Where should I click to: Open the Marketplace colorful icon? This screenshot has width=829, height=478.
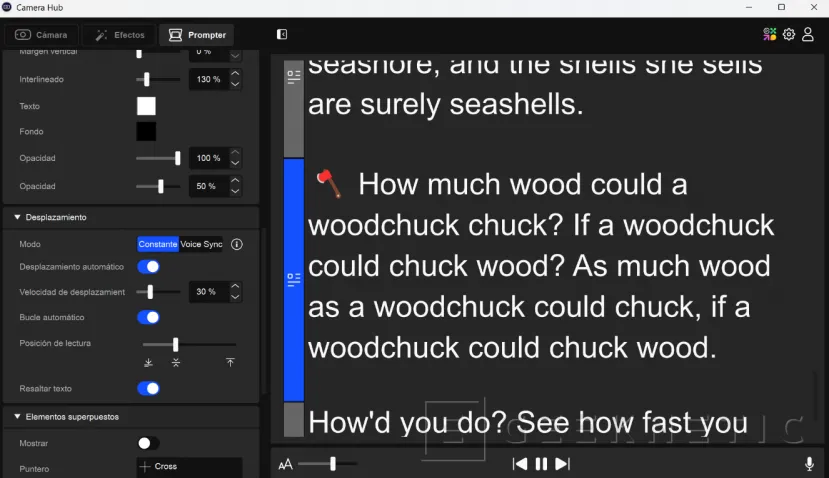coord(770,34)
